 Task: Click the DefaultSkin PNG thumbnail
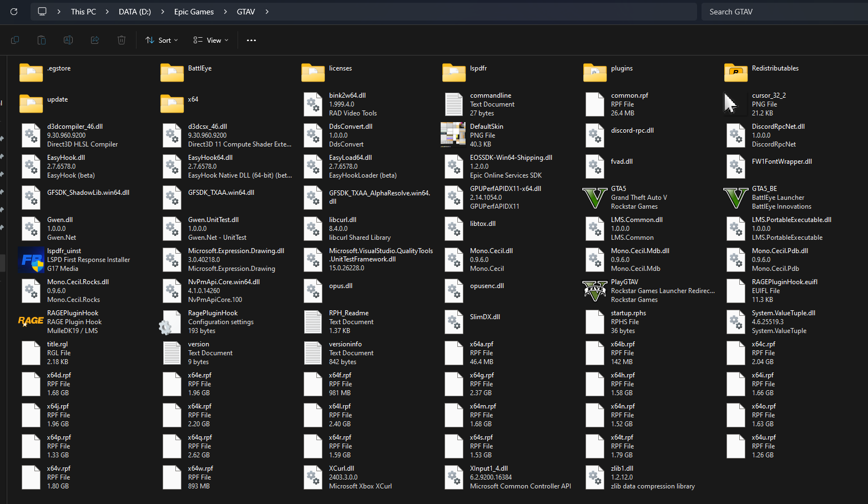click(453, 135)
